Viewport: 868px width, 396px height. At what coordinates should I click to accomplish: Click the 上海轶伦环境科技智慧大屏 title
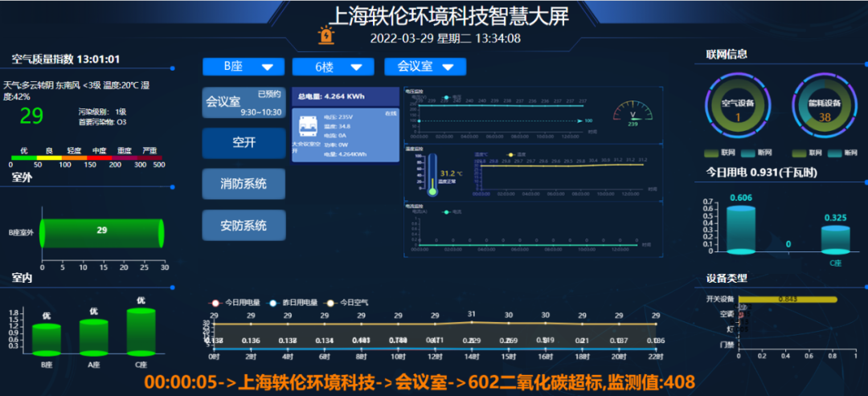point(448,16)
